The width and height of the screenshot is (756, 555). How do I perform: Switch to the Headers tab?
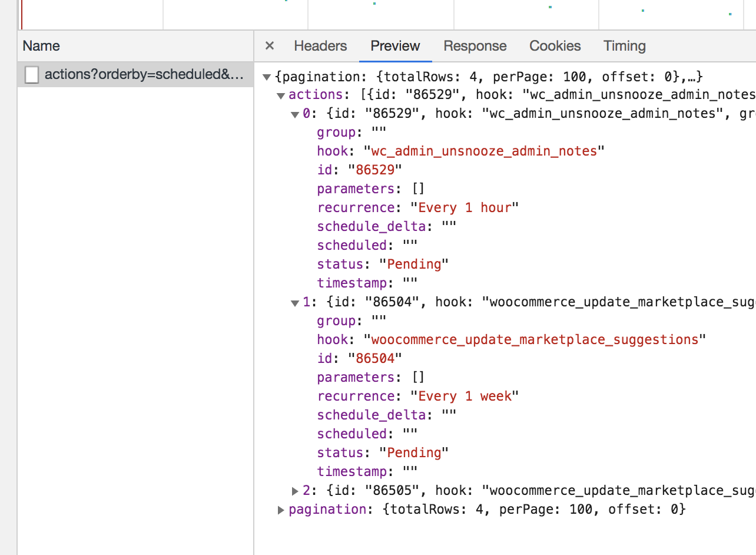(320, 45)
